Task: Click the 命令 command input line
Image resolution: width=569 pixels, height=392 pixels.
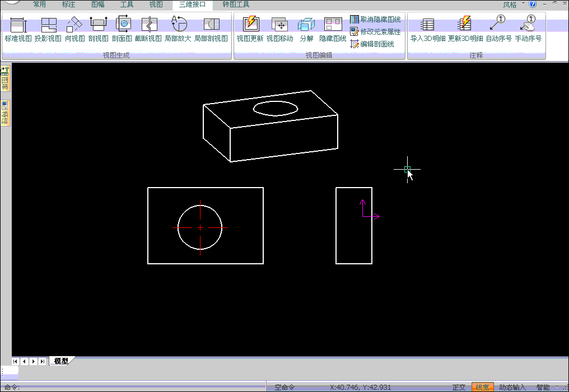Action: tap(133, 388)
